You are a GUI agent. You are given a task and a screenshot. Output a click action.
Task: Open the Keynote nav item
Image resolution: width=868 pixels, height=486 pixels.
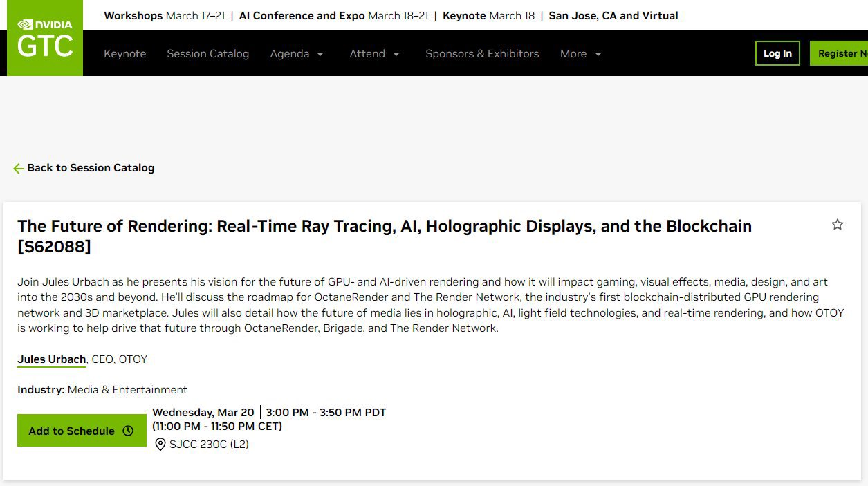pos(124,53)
